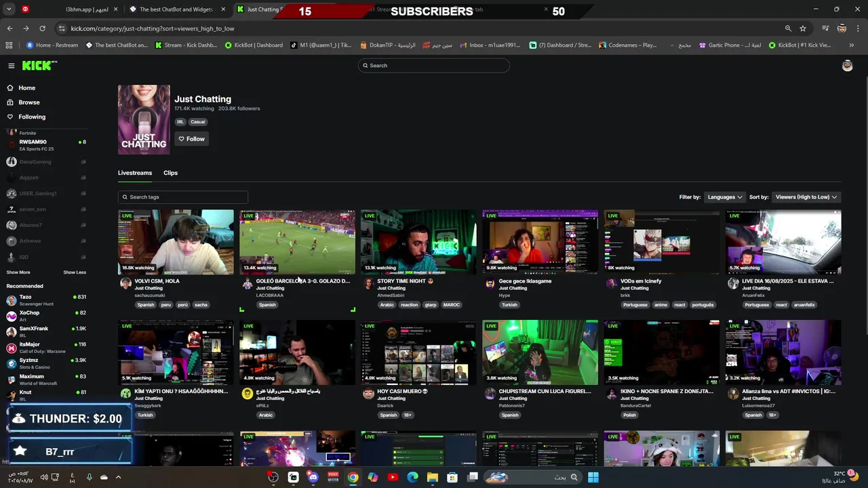The height and width of the screenshot is (488, 868).
Task: Open DanaGaming channel in the sidebar
Action: pyautogui.click(x=46, y=162)
